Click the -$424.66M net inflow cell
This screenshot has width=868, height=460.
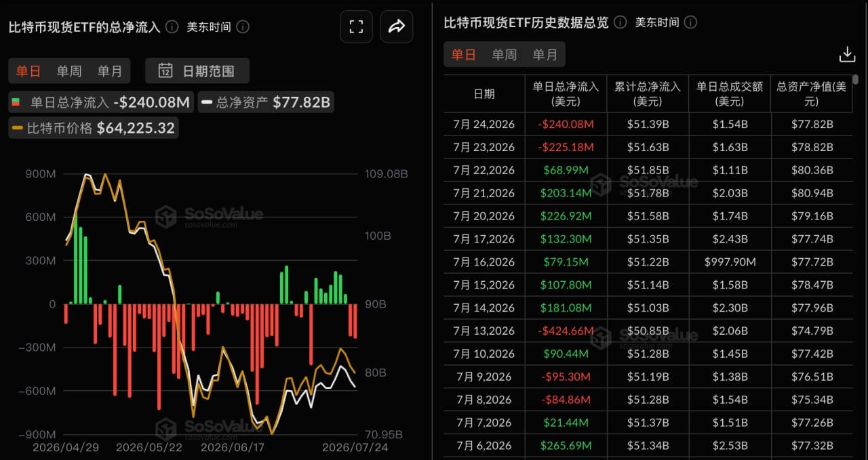[x=566, y=331]
